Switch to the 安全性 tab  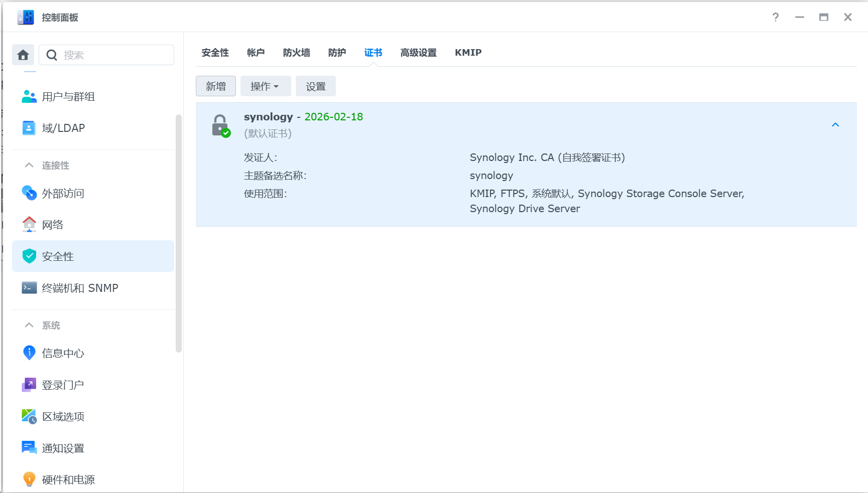(x=215, y=53)
